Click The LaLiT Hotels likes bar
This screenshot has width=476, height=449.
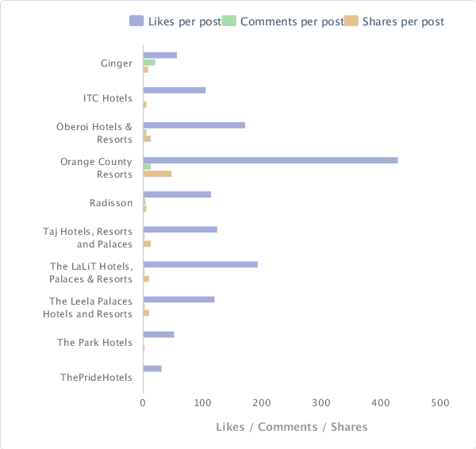201,264
